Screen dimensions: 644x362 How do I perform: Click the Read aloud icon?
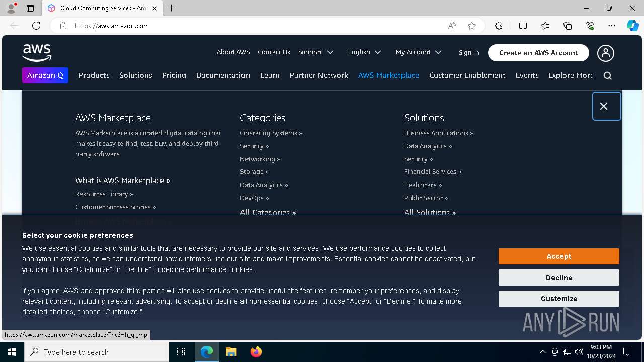(x=452, y=26)
